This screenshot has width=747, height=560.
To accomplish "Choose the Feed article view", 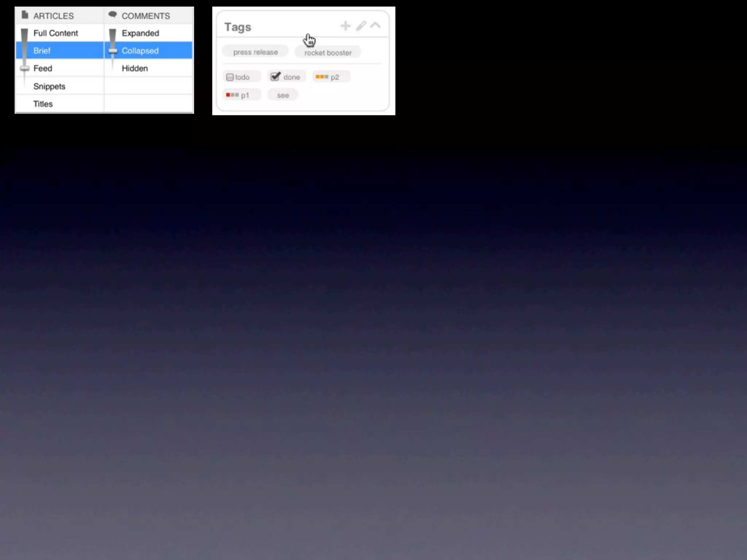I will [x=60, y=68].
